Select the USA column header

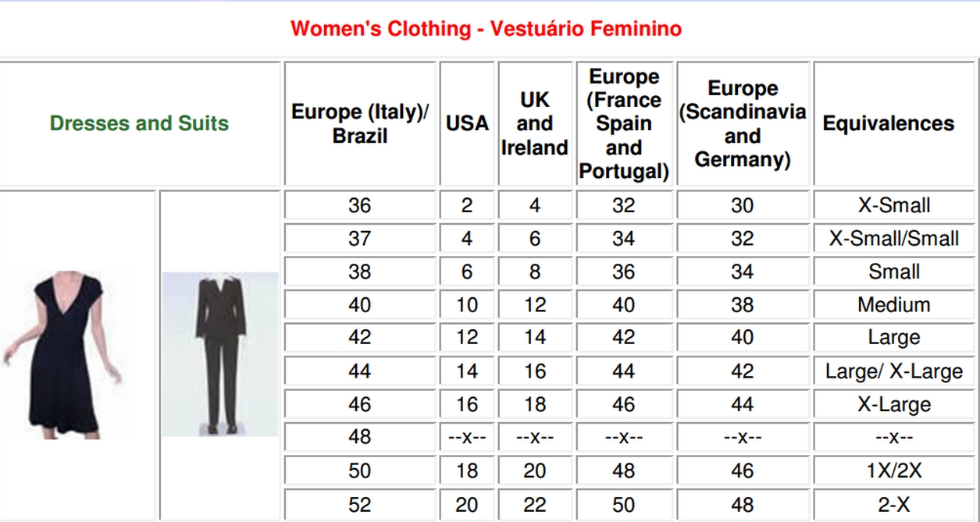tap(467, 123)
